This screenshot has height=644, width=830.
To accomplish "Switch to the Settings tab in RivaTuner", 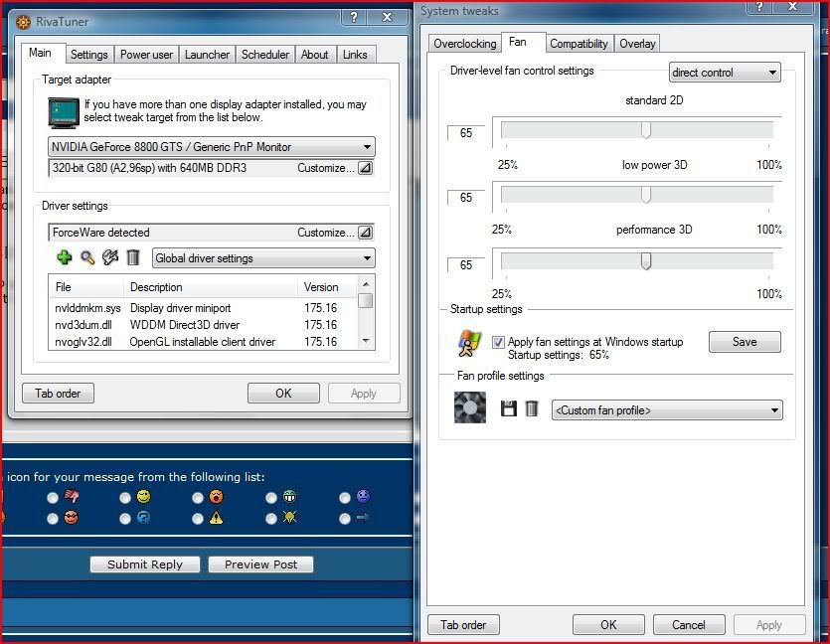I will click(88, 55).
